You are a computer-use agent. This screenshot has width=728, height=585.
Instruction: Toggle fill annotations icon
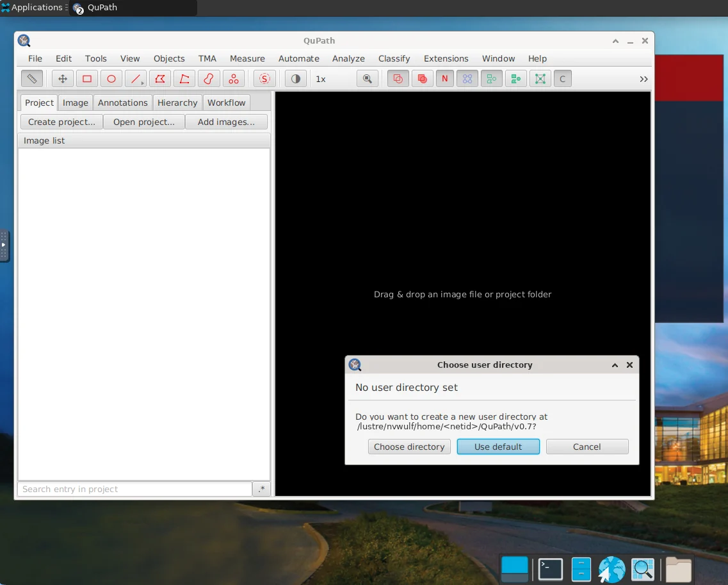click(x=422, y=79)
